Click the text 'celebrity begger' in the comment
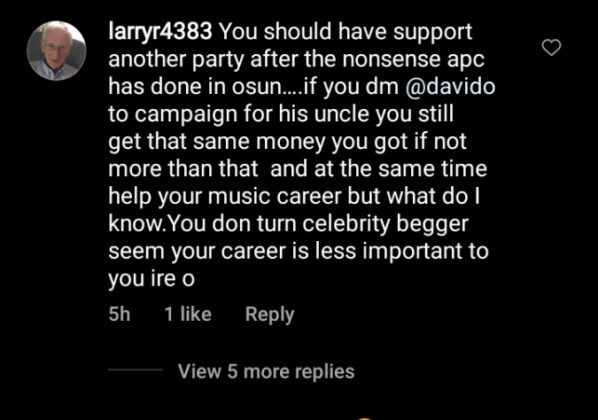Screen dimensions: 598x420 [385, 224]
